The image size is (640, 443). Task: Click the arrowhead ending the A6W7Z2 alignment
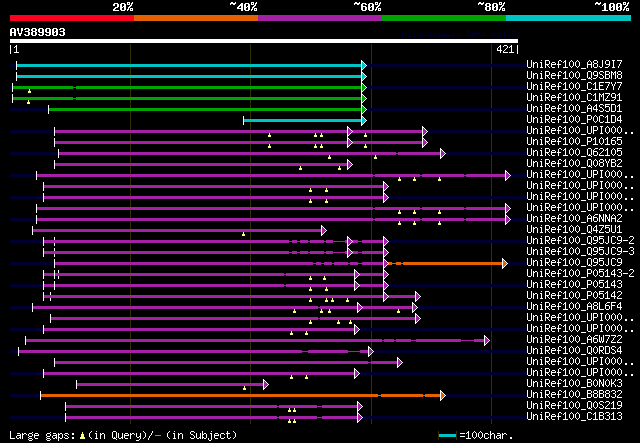(487, 341)
